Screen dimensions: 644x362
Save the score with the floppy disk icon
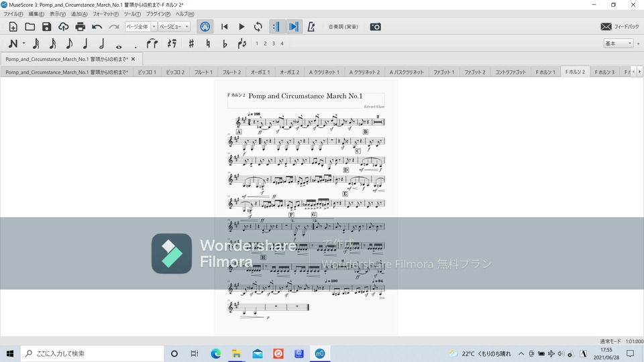pyautogui.click(x=46, y=27)
